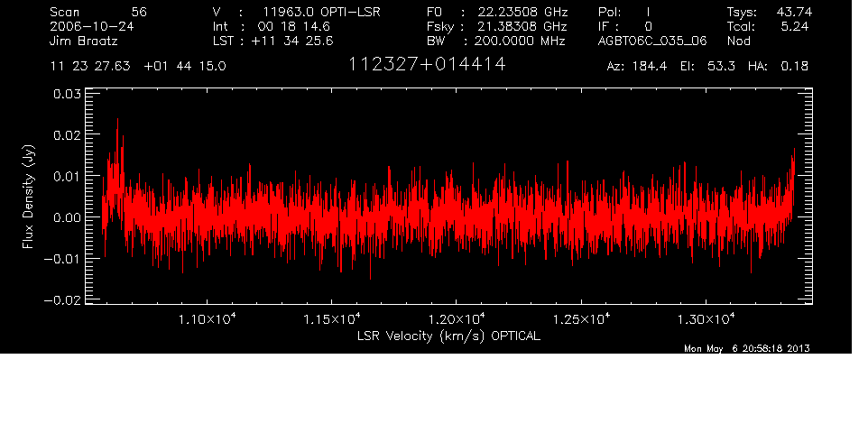Click source title 112327+014414

pos(427,65)
